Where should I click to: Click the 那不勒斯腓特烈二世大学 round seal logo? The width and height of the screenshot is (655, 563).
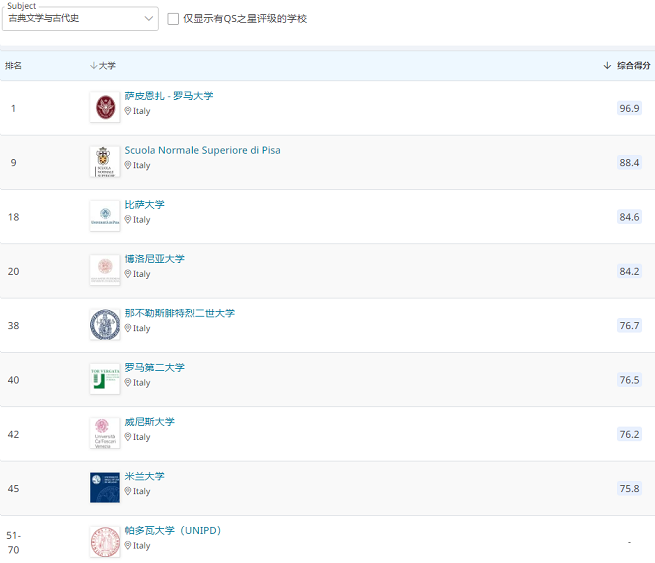coord(105,325)
